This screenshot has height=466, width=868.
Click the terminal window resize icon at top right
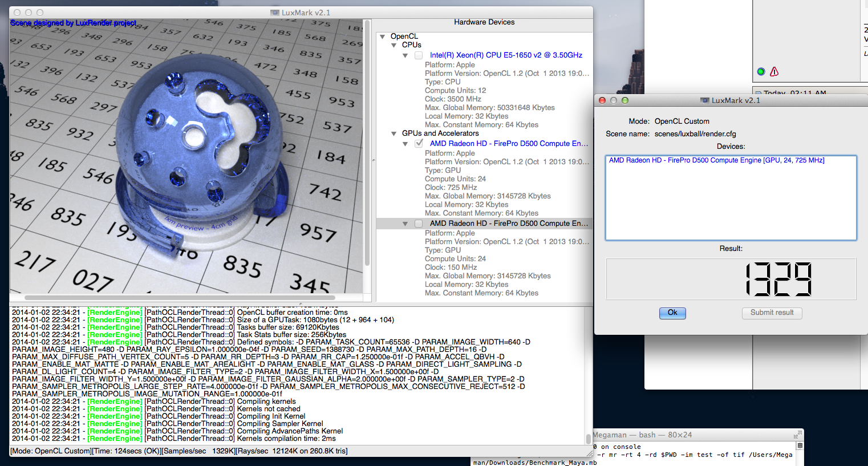(797, 435)
